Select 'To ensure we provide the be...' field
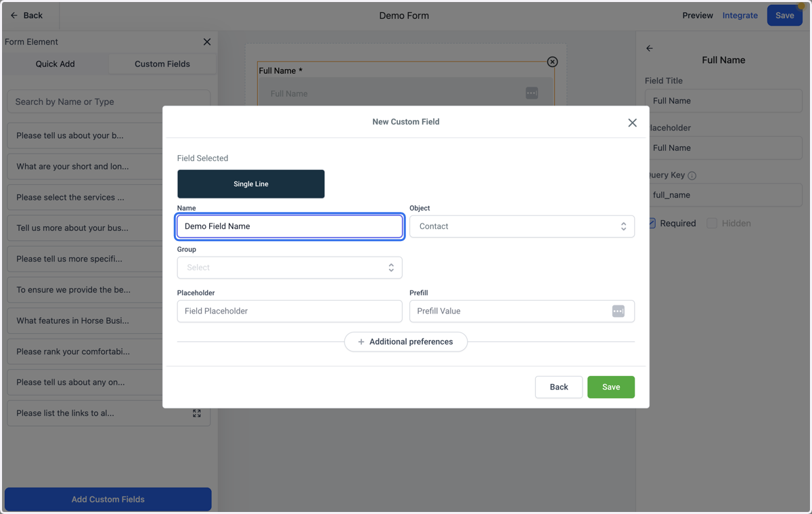812x514 pixels. tap(109, 290)
